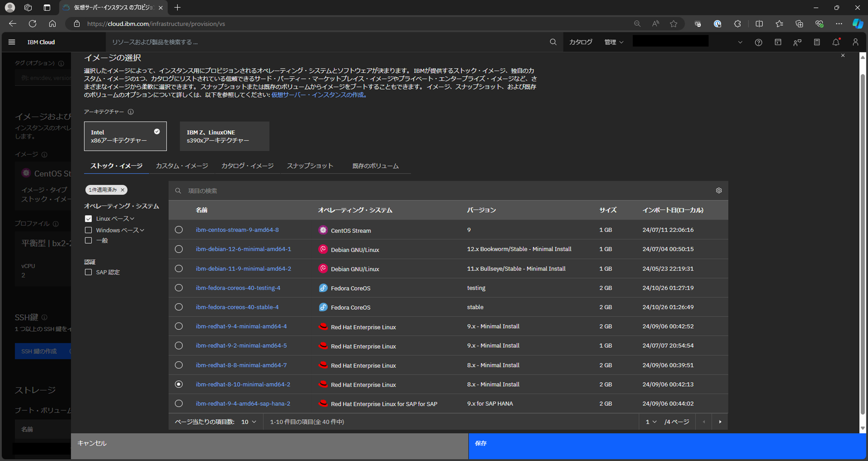Expand the Windows ベース chevron
The image size is (868, 461).
[142, 230]
